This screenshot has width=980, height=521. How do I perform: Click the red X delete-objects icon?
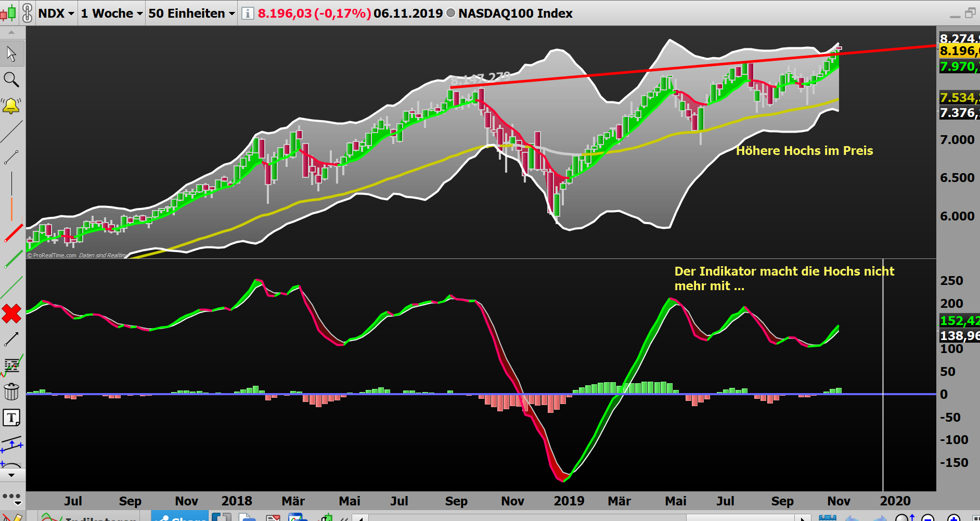click(x=11, y=314)
